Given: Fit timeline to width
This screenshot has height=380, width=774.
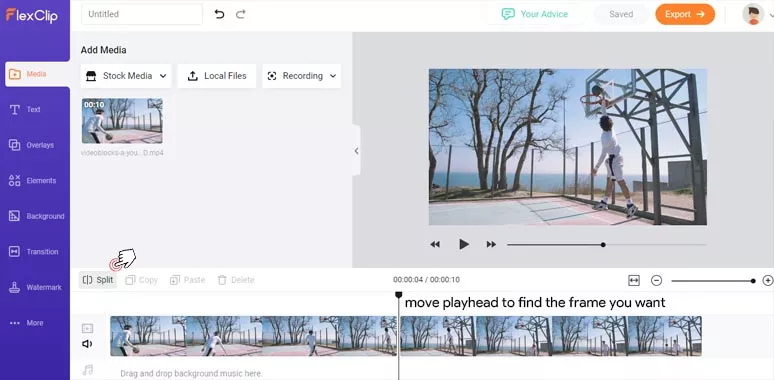Looking at the screenshot, I should 634,280.
